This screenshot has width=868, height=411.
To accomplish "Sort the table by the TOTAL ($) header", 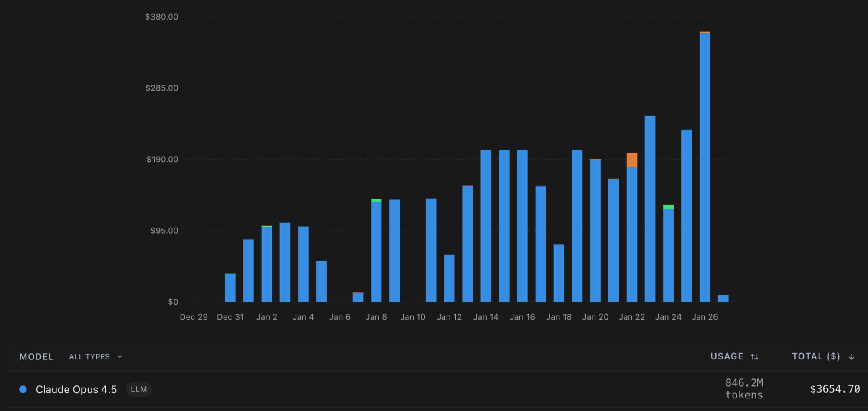I will coord(816,356).
